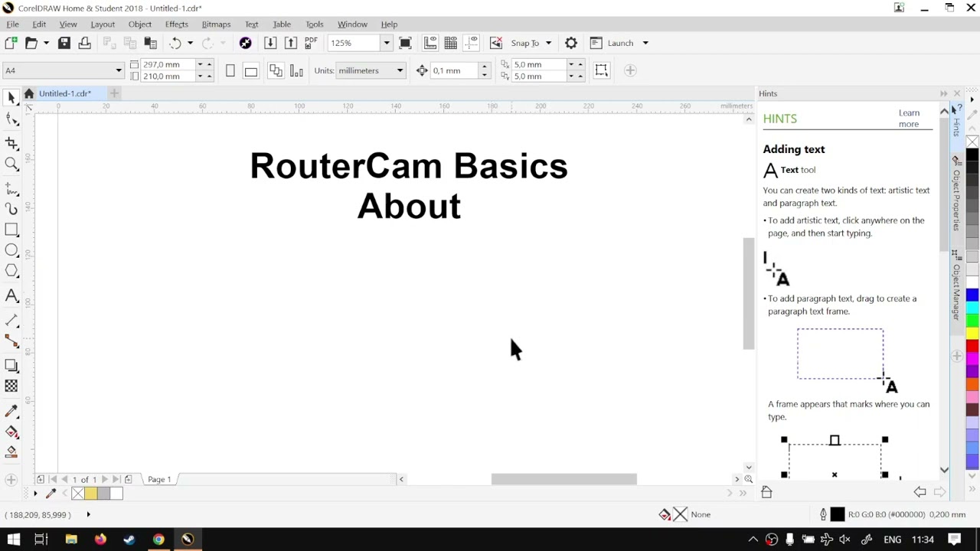Screen dimensions: 980x551
Task: Click the page width 297,0 mm field
Action: 168,64
